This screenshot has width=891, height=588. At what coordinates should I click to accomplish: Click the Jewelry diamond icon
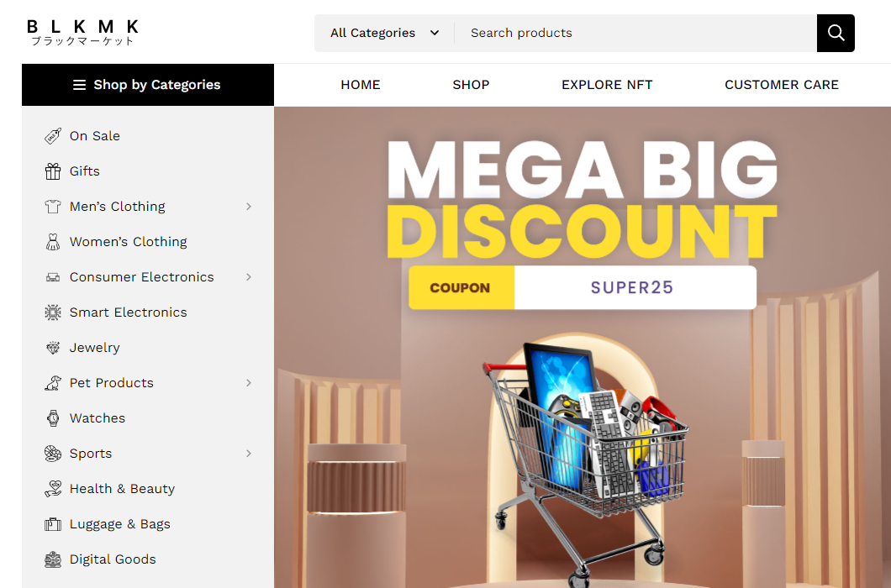(53, 348)
